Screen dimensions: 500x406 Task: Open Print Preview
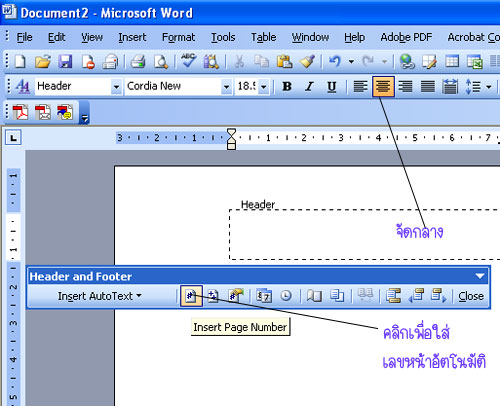(161, 62)
